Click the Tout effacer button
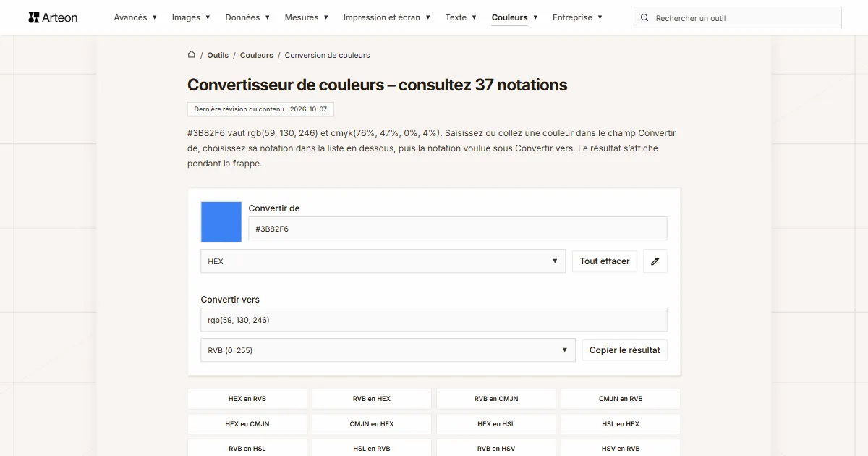Screen dimensions: 868x456 pos(605,261)
